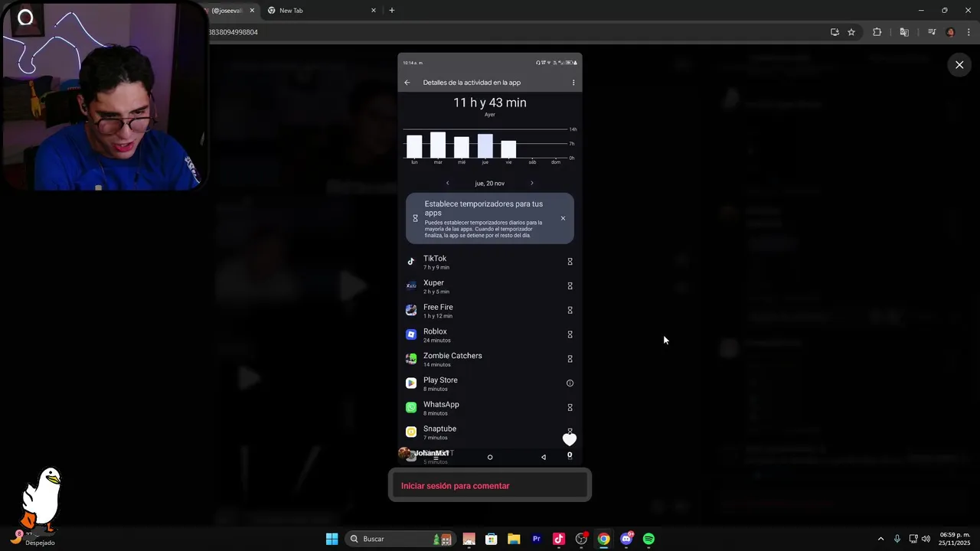Open the TikTok app from taskbar

click(559, 539)
